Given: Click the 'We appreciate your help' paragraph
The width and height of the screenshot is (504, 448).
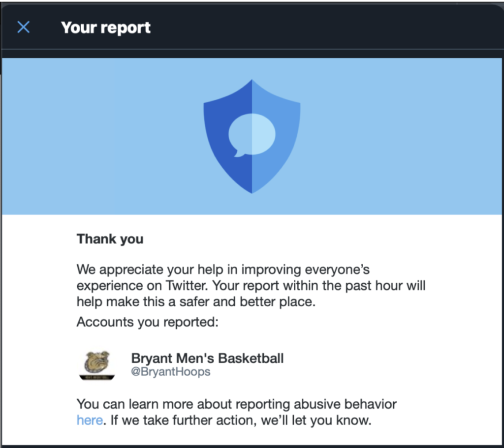Looking at the screenshot, I should click(x=251, y=286).
